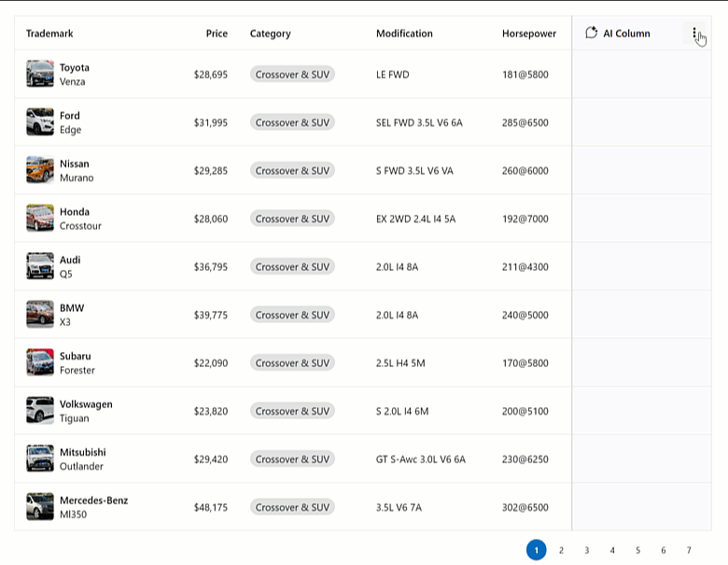Click the horsepower cell 211@4300
728x565 pixels.
pyautogui.click(x=525, y=267)
